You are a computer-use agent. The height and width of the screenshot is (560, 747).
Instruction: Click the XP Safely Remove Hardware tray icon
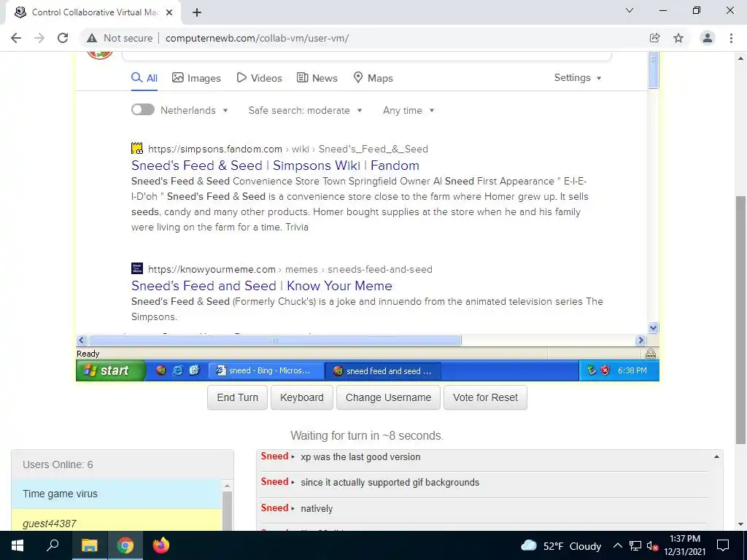(592, 370)
